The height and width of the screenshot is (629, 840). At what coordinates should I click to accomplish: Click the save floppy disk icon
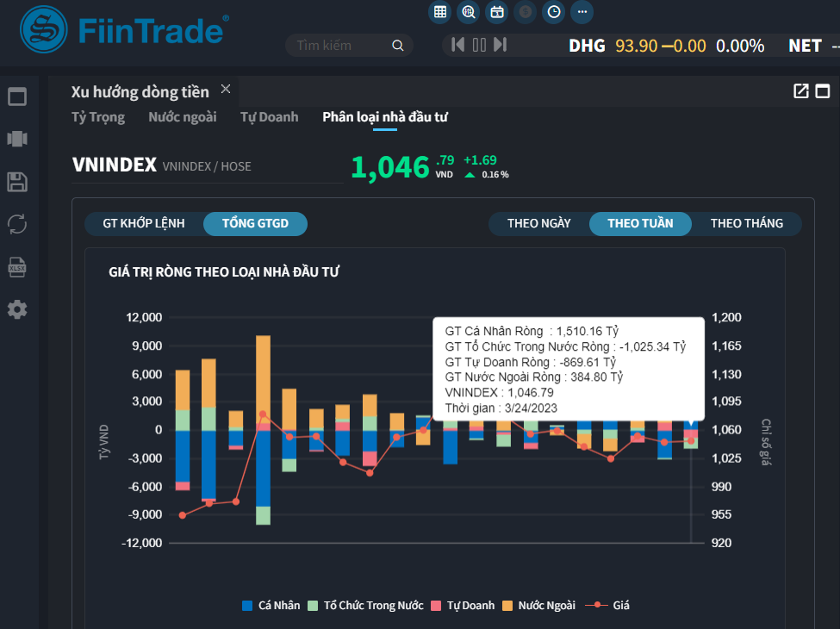[17, 182]
